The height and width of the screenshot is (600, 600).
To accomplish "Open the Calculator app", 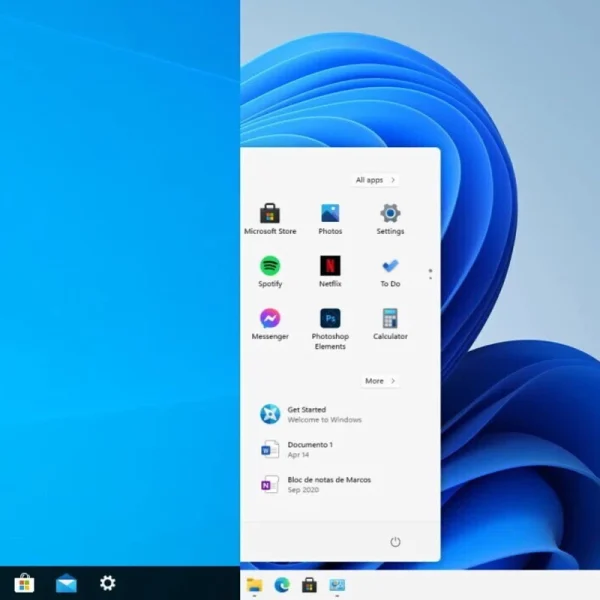I will click(x=390, y=324).
